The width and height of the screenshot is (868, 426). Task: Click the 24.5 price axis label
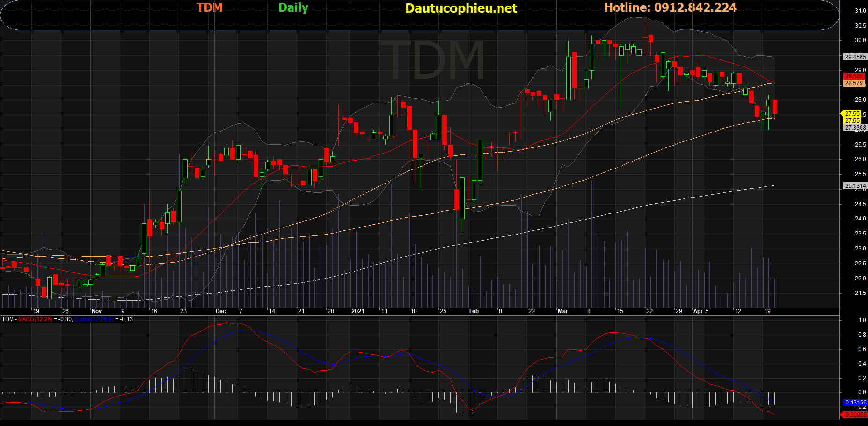pyautogui.click(x=860, y=204)
